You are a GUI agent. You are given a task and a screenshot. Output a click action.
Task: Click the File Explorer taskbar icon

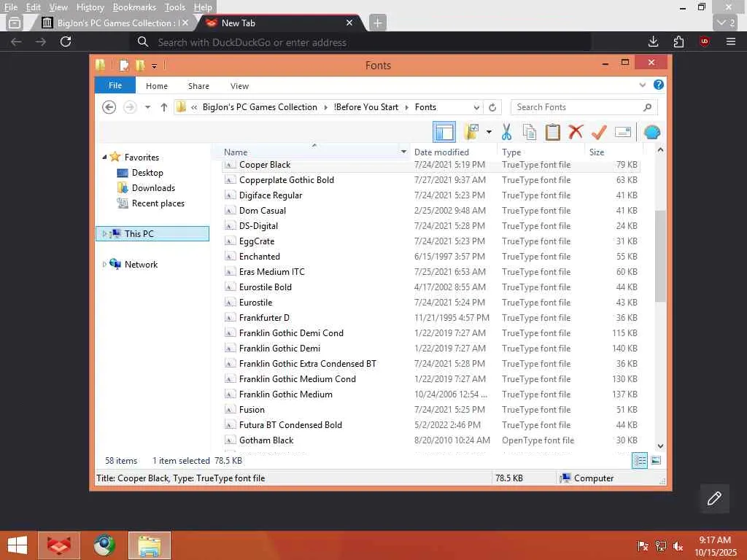[x=149, y=545]
